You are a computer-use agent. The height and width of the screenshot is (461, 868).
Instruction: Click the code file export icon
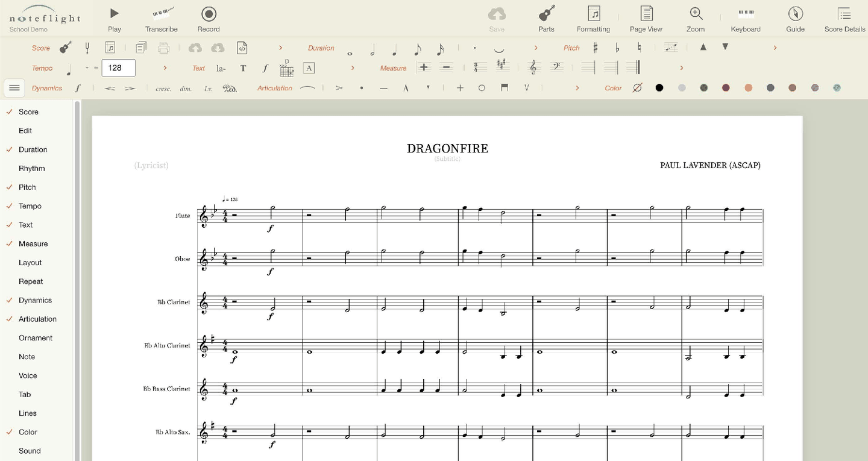242,48
